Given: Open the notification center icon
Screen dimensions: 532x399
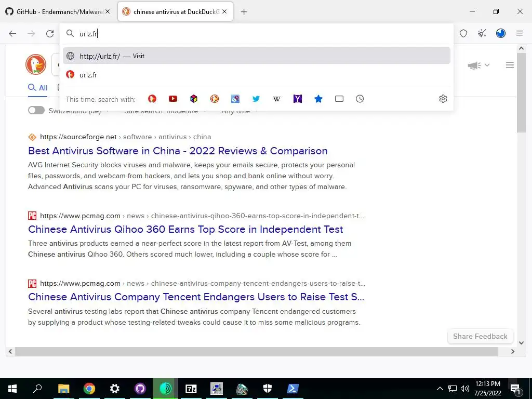Looking at the screenshot, I should [x=515, y=389].
